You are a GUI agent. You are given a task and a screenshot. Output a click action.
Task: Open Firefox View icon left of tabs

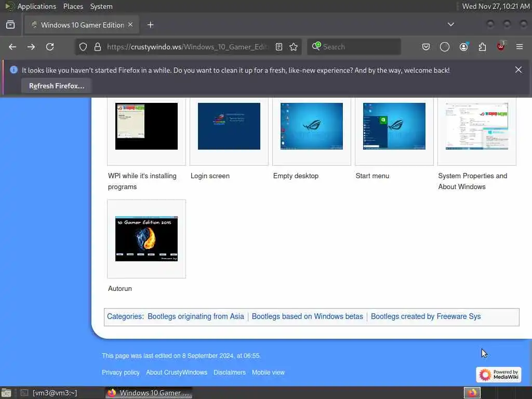[10, 25]
